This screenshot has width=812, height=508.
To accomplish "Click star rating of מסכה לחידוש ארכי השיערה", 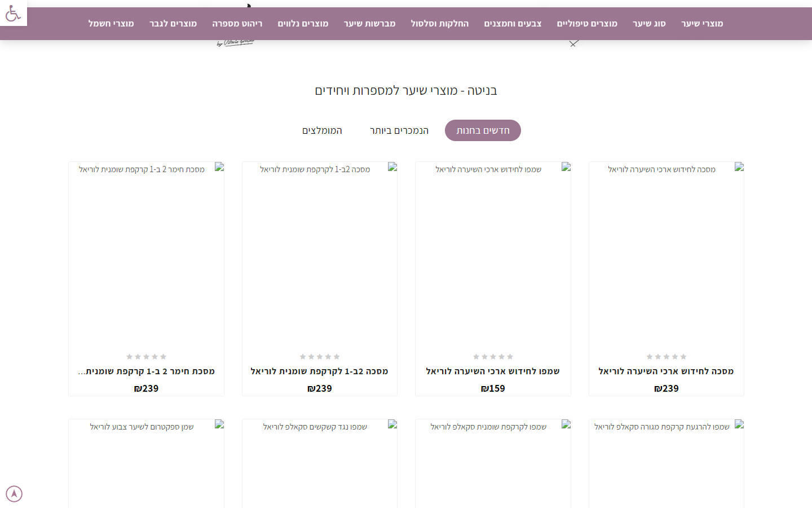I will 666,357.
